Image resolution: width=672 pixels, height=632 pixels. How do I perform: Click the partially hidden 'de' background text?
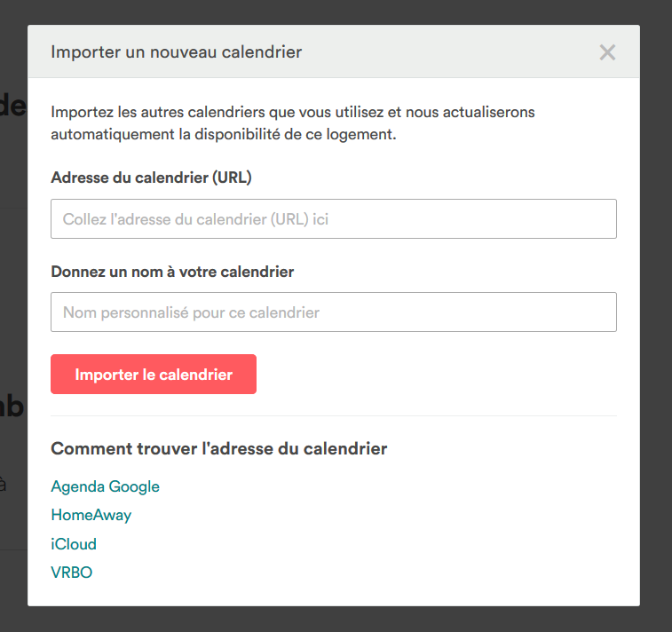(x=12, y=106)
